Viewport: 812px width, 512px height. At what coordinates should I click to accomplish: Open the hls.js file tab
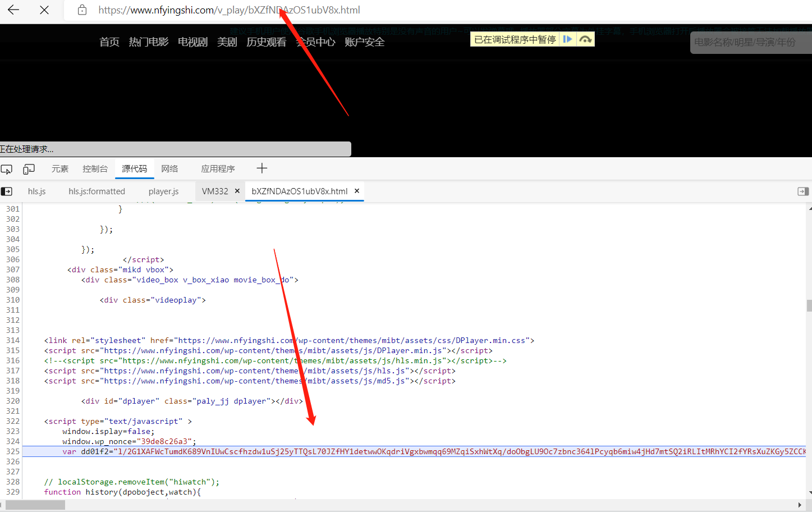(x=37, y=191)
